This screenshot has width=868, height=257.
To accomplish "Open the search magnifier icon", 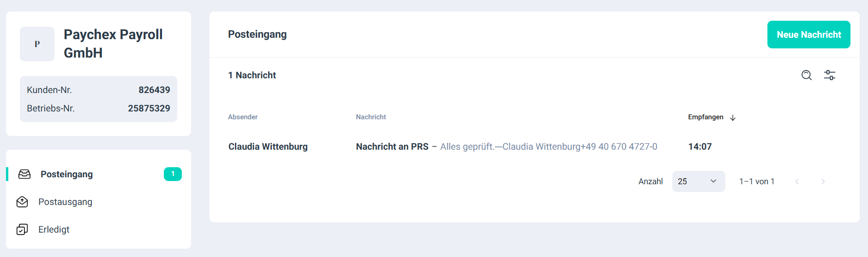I will tap(806, 75).
